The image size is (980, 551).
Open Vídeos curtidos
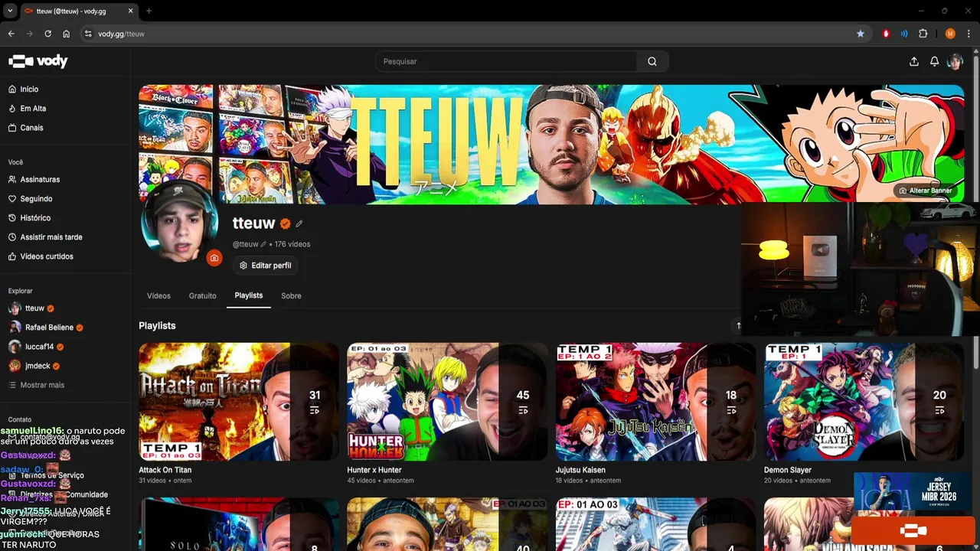click(47, 256)
